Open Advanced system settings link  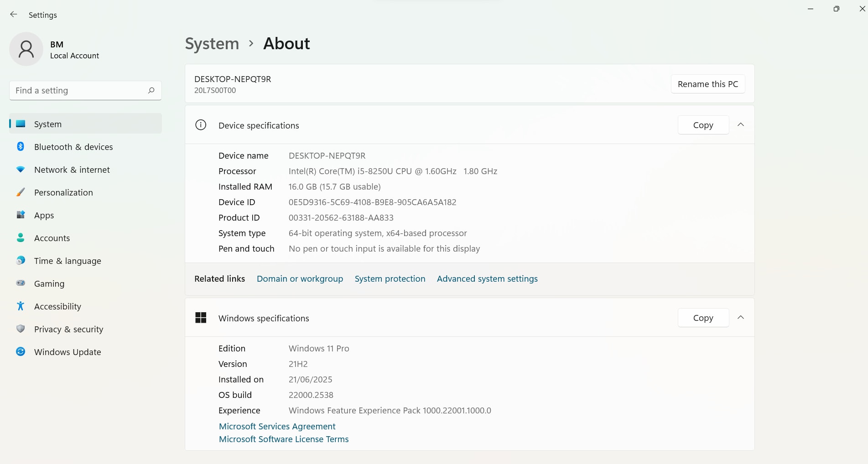pos(487,279)
